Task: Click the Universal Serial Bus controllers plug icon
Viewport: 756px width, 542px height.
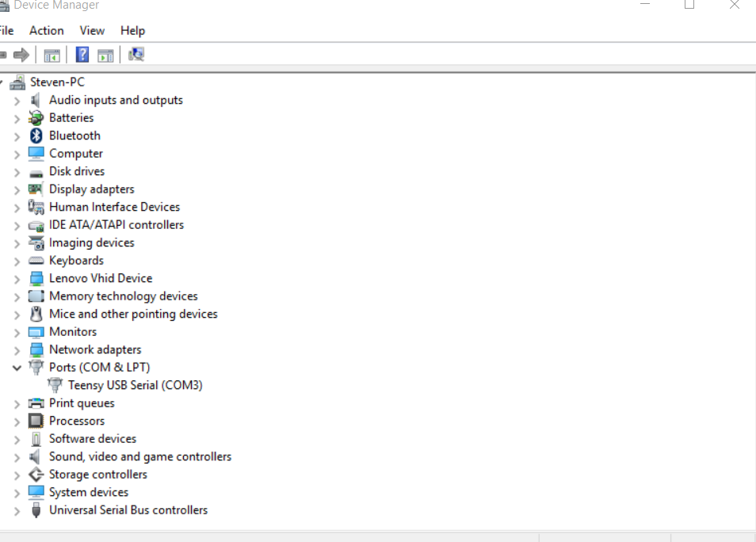Action: click(x=36, y=510)
